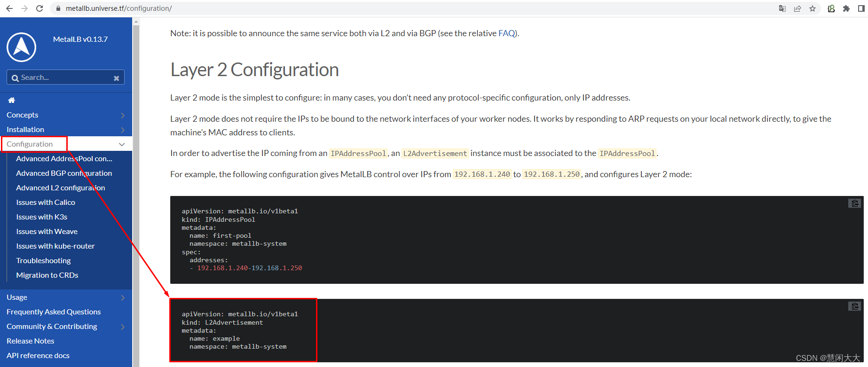Viewport: 868px width, 367px height.
Task: Open the Issues with Calico page
Action: point(46,203)
